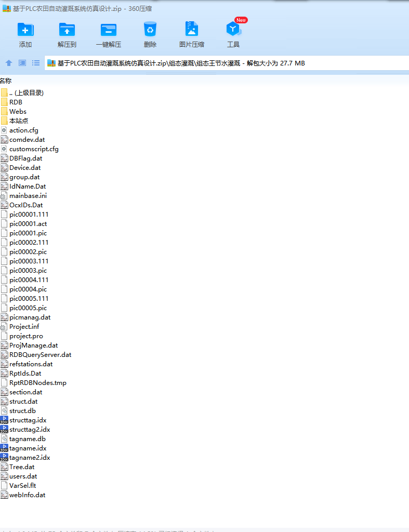Open the 图片压缩 image compress tool
The image size is (409, 532).
(x=192, y=29)
